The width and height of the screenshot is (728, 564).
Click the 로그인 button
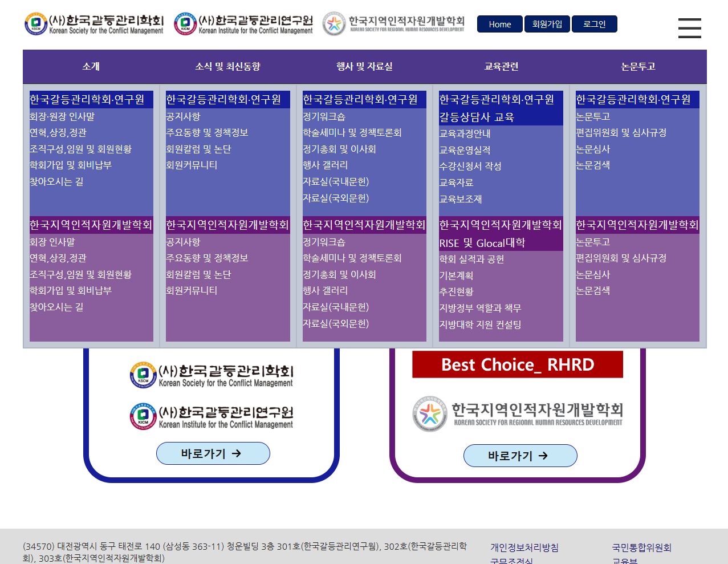pyautogui.click(x=595, y=24)
